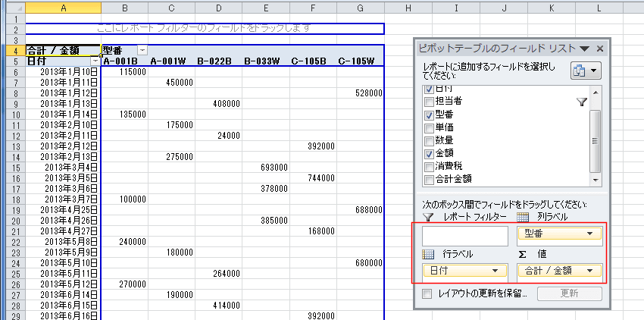Click the B-022B column heading cell
The height and width of the screenshot is (320, 644).
(x=219, y=61)
